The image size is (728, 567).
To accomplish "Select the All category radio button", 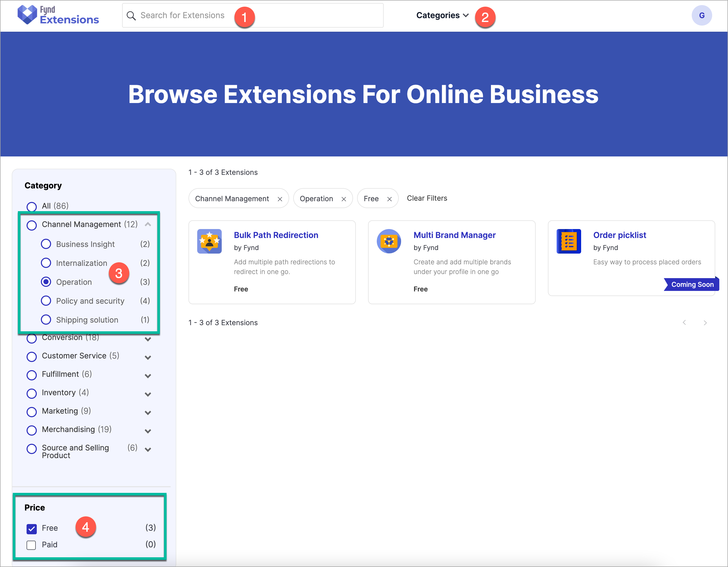I will (32, 207).
